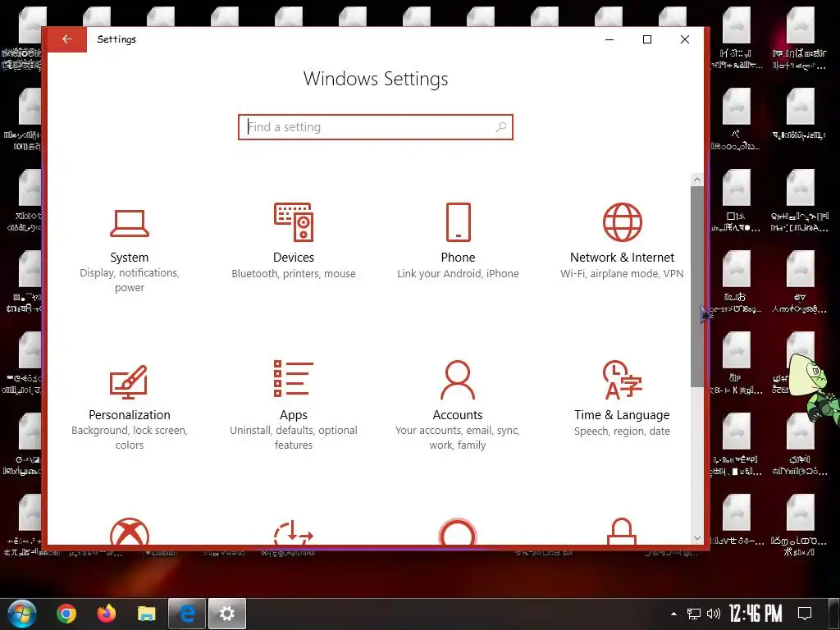Go back using the Settings back arrow
Viewport: 840px width, 630px height.
pyautogui.click(x=67, y=39)
